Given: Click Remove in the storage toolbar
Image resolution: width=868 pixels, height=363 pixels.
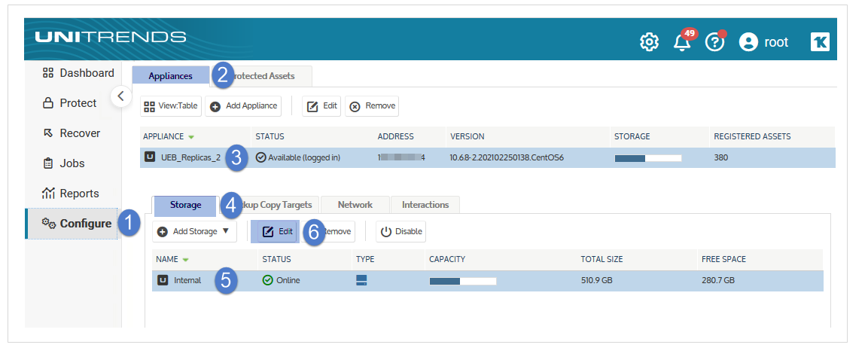Looking at the screenshot, I should pos(330,232).
